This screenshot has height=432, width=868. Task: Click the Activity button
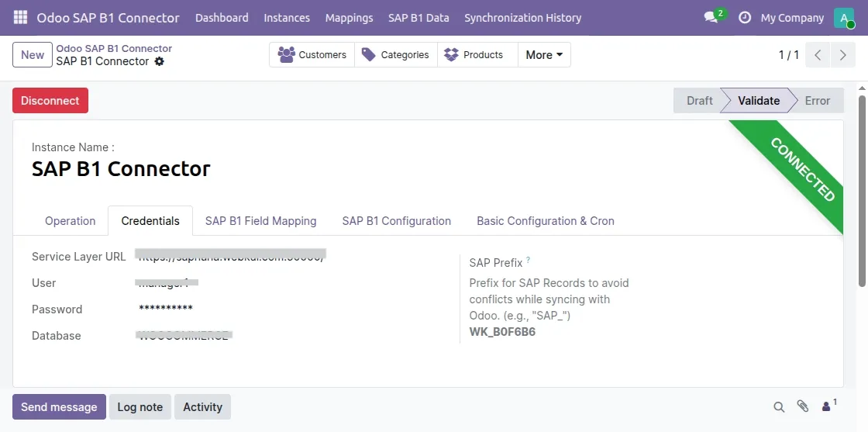[x=202, y=407]
